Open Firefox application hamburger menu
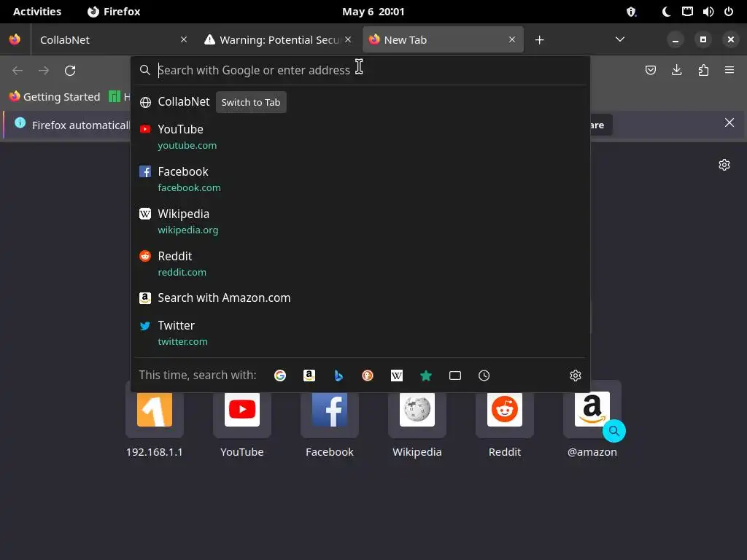The width and height of the screenshot is (747, 560). click(729, 71)
